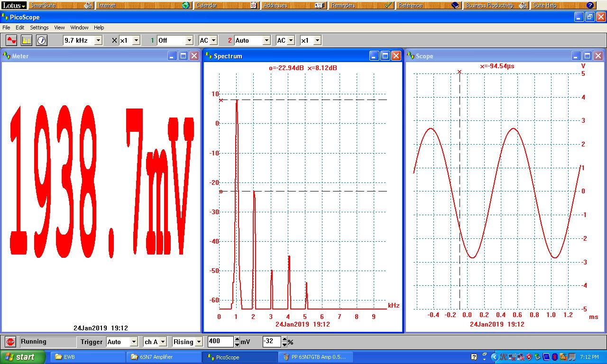The width and height of the screenshot is (607, 364).
Task: Expand hidden system tray icons arrow
Action: pos(495,357)
